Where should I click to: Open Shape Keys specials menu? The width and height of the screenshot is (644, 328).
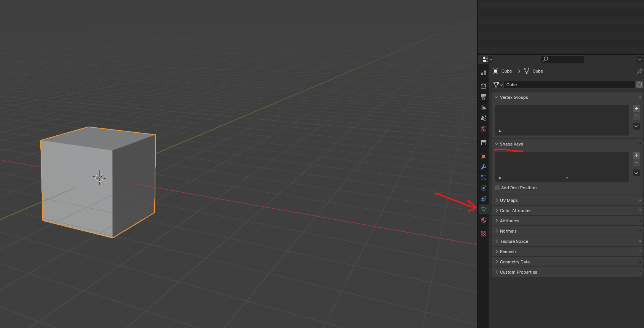[x=636, y=173]
